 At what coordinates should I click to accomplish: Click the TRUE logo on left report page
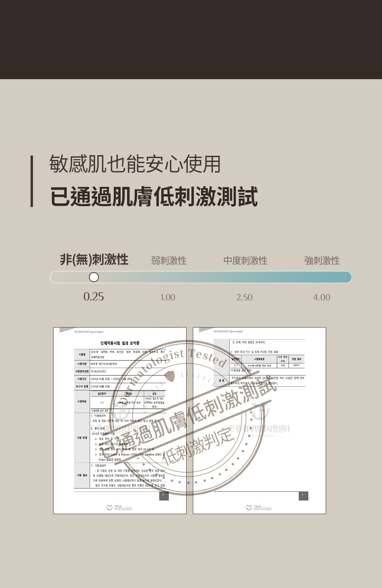pyautogui.click(x=116, y=508)
